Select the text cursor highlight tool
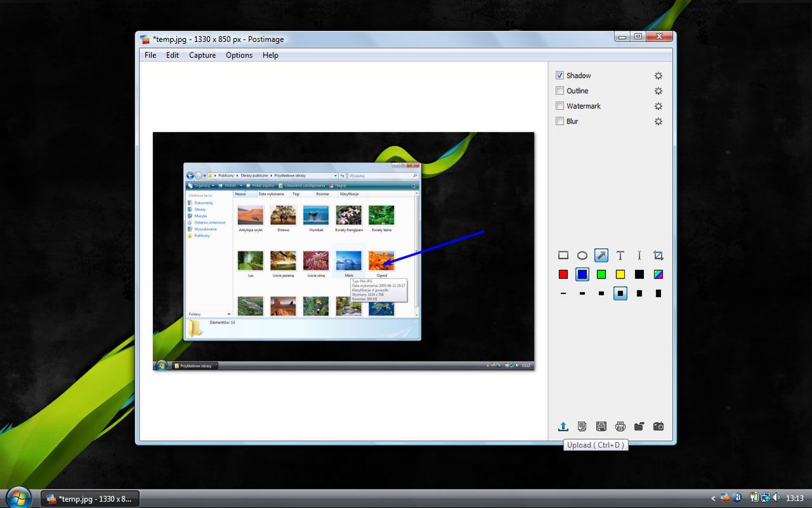The image size is (812, 508). [x=639, y=255]
